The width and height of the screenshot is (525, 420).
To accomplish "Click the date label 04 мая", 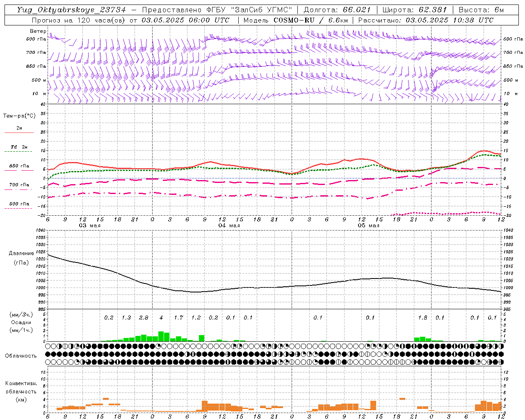I will pyautogui.click(x=229, y=226).
